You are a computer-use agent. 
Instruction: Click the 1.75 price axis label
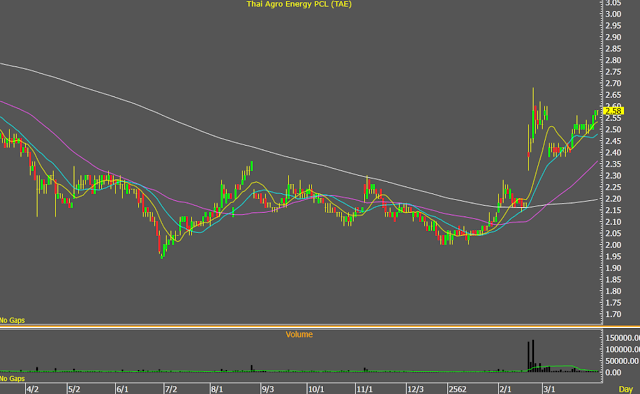point(613,303)
